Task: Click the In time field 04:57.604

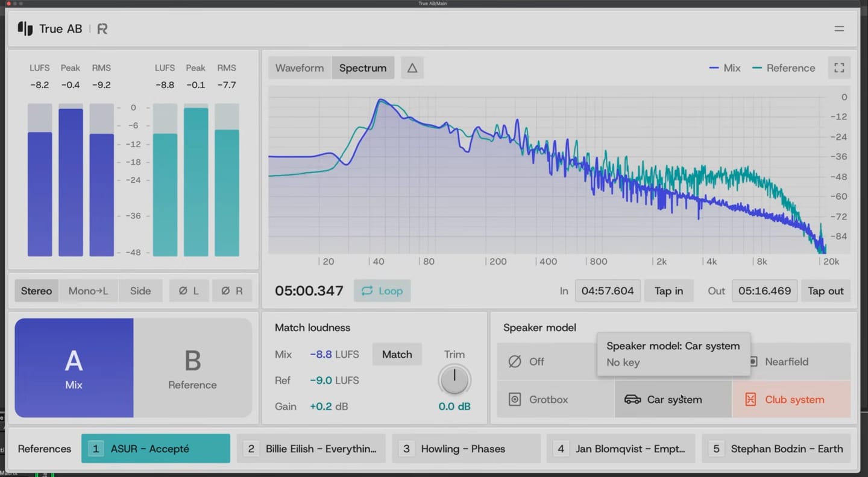Action: 608,291
